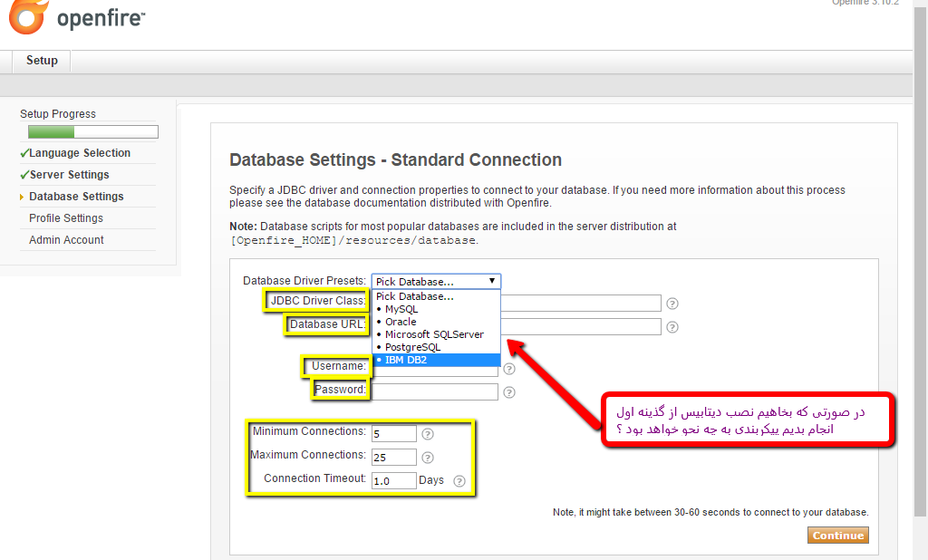This screenshot has height=560, width=928.
Task: Click help icon next to Username field
Action: point(509,369)
